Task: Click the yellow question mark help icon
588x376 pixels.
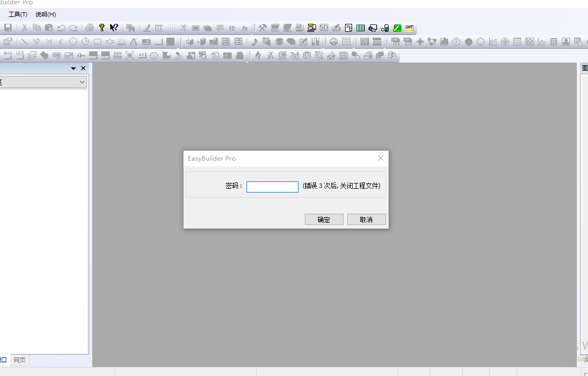Action: click(x=102, y=28)
